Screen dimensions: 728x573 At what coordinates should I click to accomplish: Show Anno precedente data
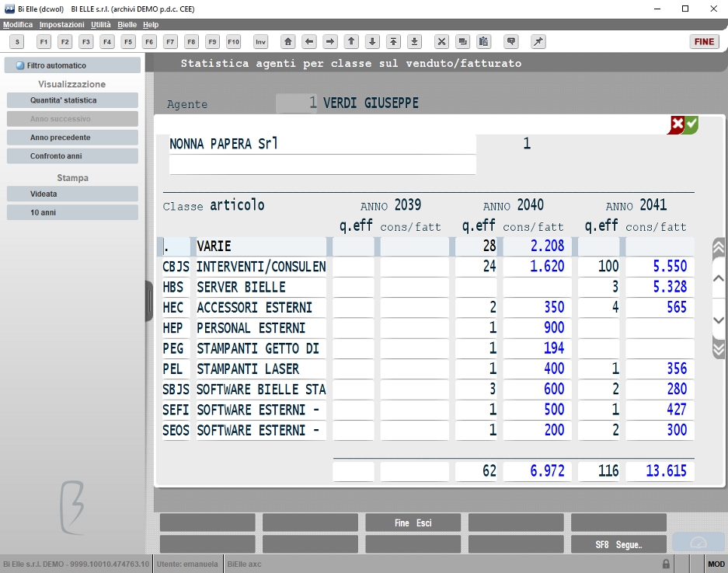pos(72,138)
